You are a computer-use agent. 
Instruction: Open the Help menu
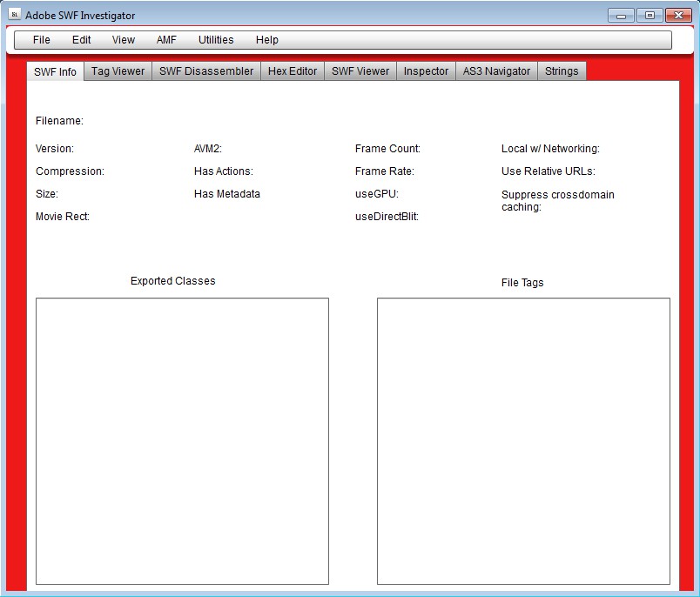point(267,40)
